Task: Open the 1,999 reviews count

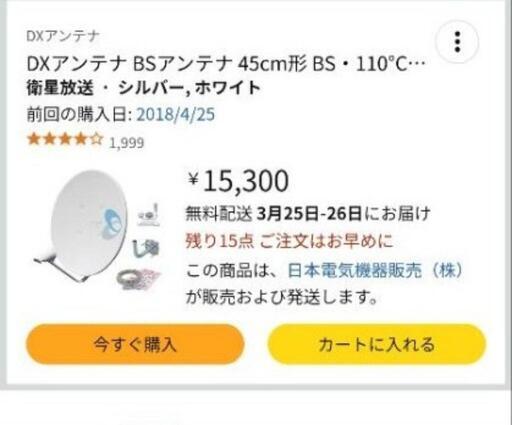Action: (x=127, y=143)
